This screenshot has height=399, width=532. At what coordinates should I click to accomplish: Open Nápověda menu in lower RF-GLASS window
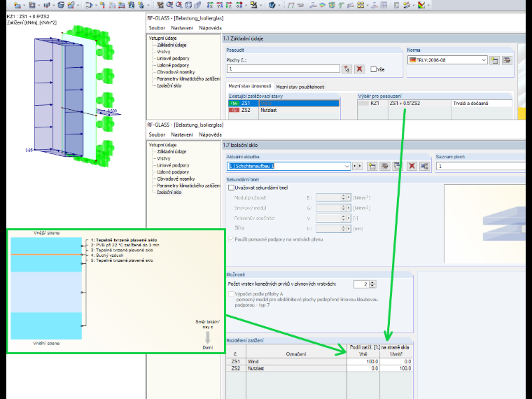pos(211,134)
